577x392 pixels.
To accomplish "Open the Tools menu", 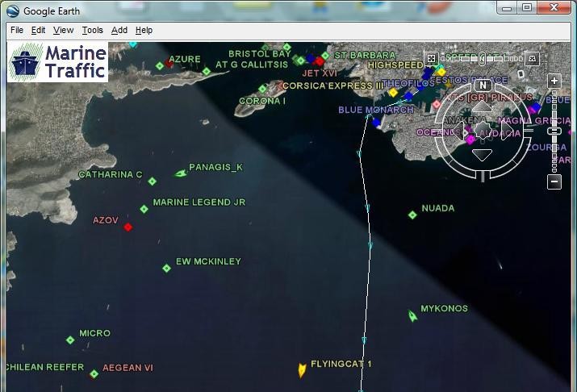I will coord(92,30).
